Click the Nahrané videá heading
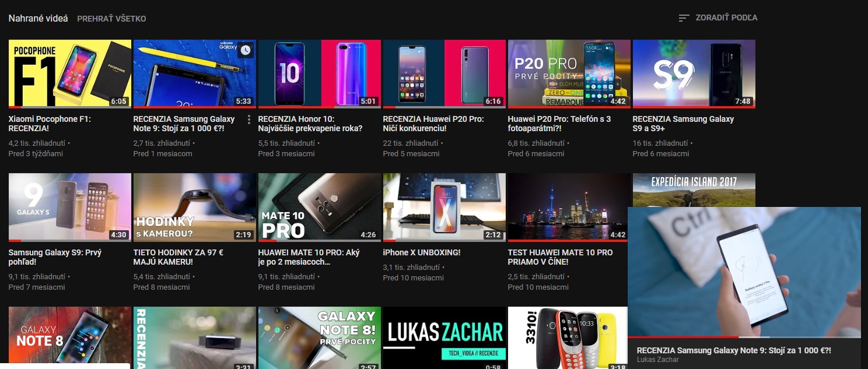 [x=38, y=19]
